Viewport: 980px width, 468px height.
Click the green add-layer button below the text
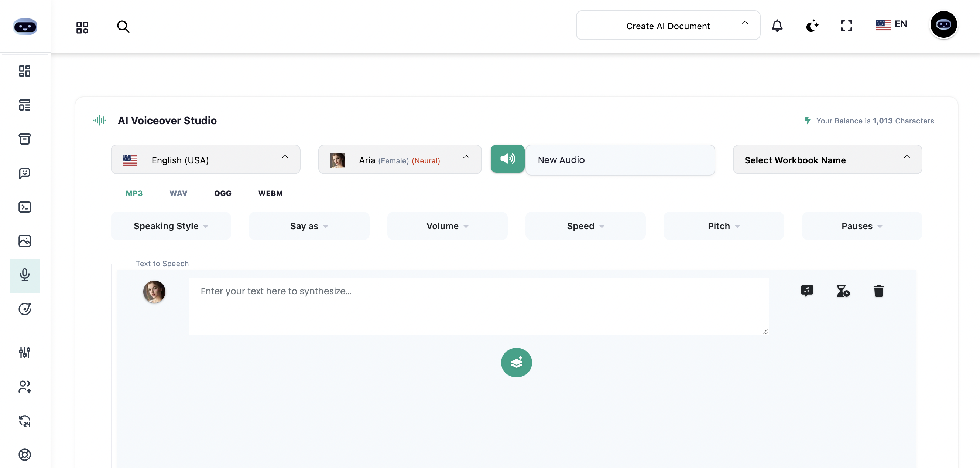pos(516,363)
